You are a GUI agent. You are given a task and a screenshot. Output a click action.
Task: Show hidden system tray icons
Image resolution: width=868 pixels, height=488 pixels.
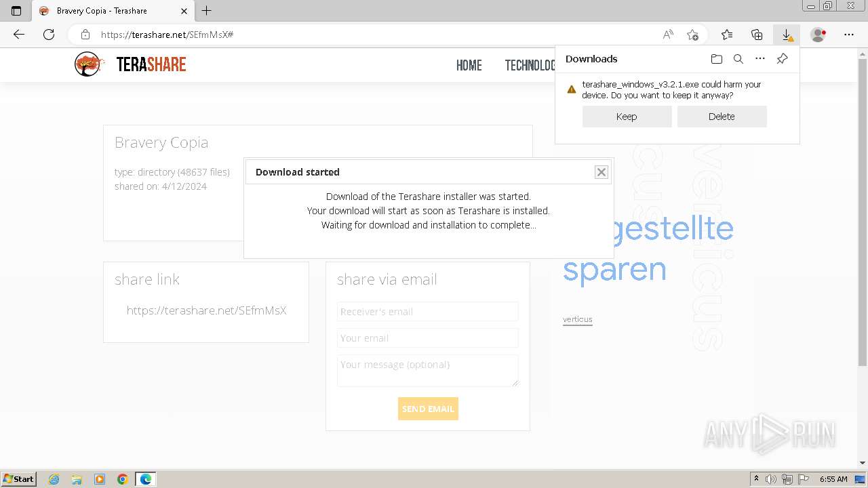pos(756,479)
